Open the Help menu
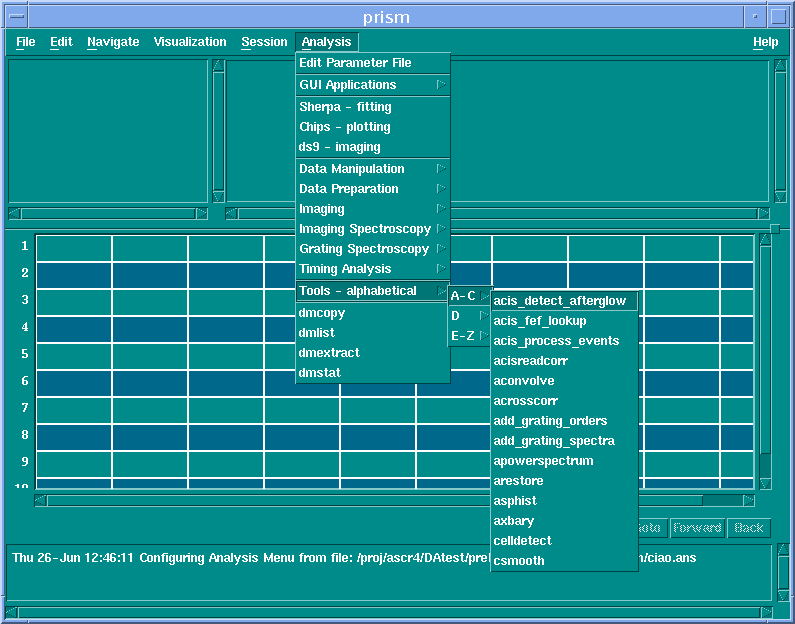This screenshot has height=624, width=795. pos(766,42)
